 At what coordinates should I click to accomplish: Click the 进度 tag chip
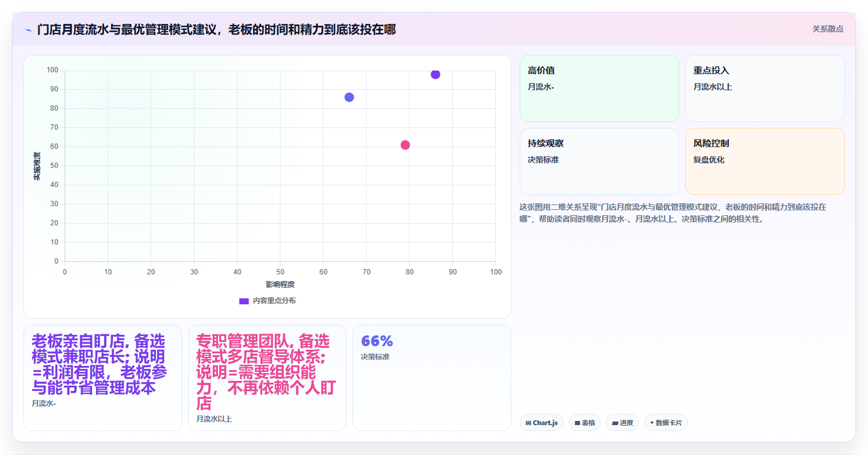click(622, 423)
